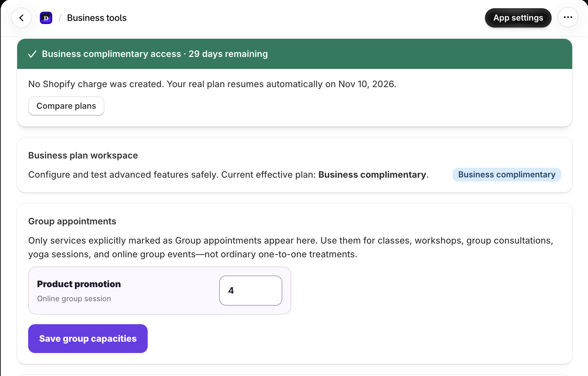The image size is (588, 376).
Task: Open App settings
Action: 518,18
